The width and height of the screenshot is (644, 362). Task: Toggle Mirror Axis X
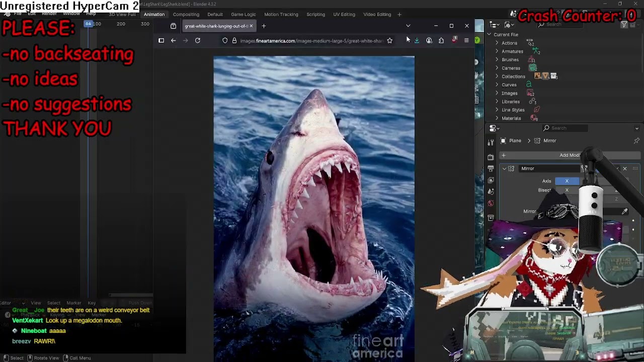click(x=567, y=181)
